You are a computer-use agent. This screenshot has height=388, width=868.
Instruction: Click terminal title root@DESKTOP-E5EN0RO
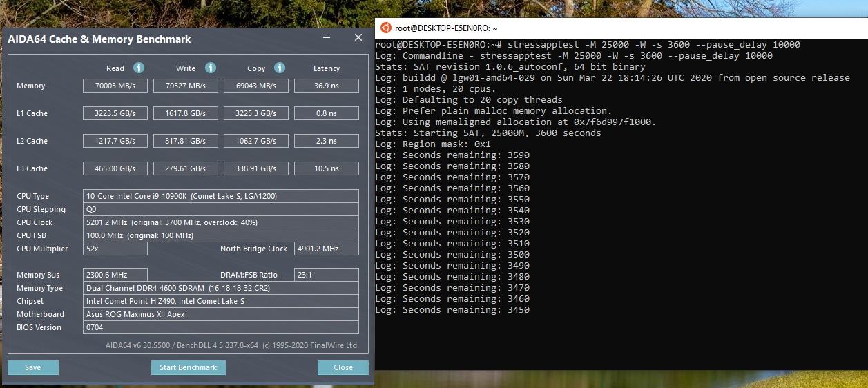click(446, 28)
